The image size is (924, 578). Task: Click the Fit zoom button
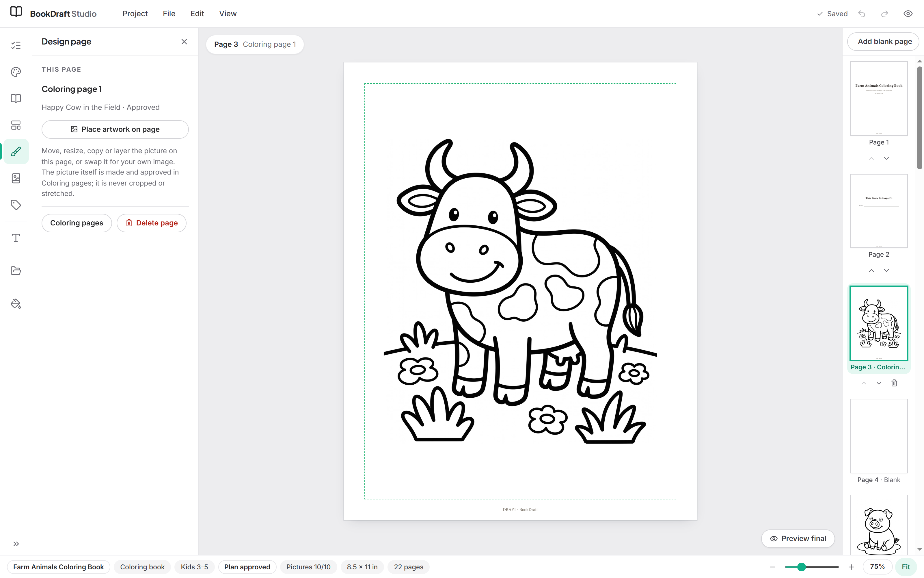906,566
